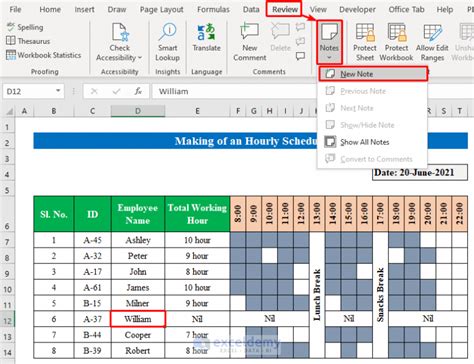
Task: Switch to the Page Layout tab
Action: [x=162, y=9]
